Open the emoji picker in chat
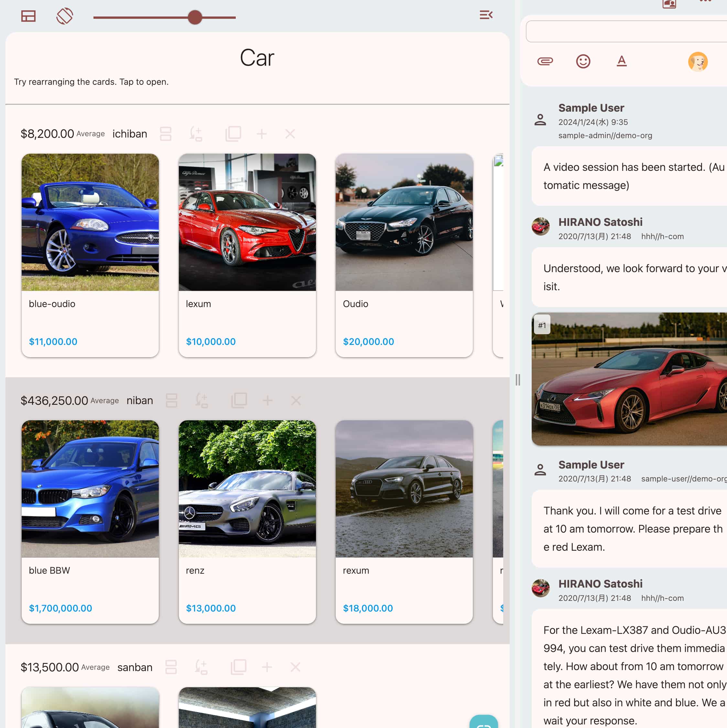 (583, 61)
